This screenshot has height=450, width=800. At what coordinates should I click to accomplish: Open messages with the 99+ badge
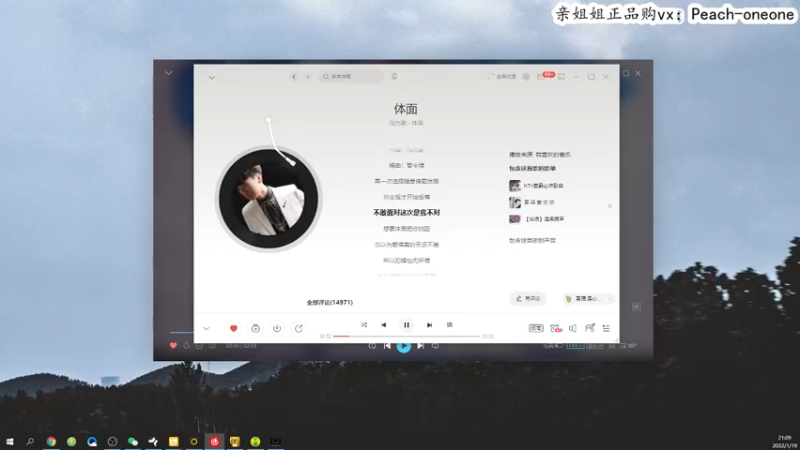(x=545, y=76)
